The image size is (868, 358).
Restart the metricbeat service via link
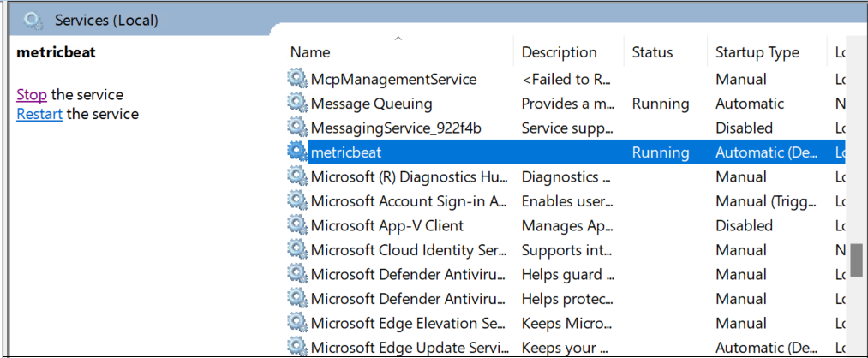(x=39, y=114)
